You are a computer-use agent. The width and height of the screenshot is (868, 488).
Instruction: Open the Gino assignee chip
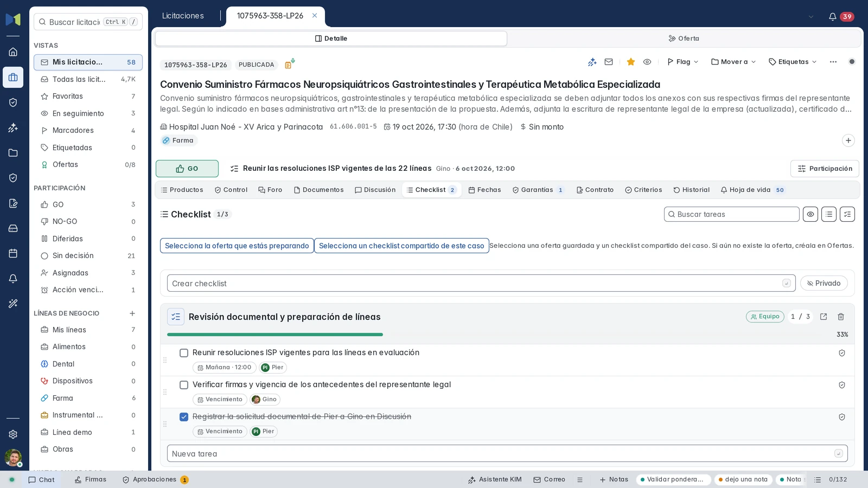pyautogui.click(x=265, y=400)
